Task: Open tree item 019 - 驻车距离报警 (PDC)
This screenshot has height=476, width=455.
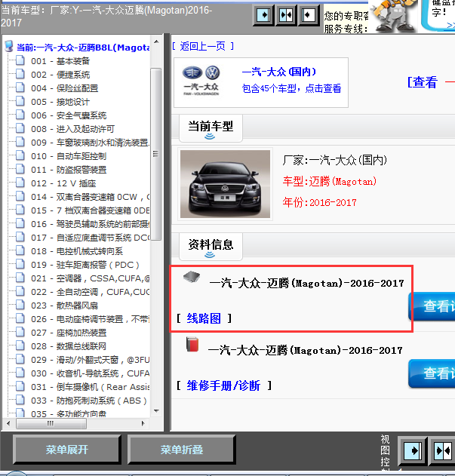Action: (85, 265)
